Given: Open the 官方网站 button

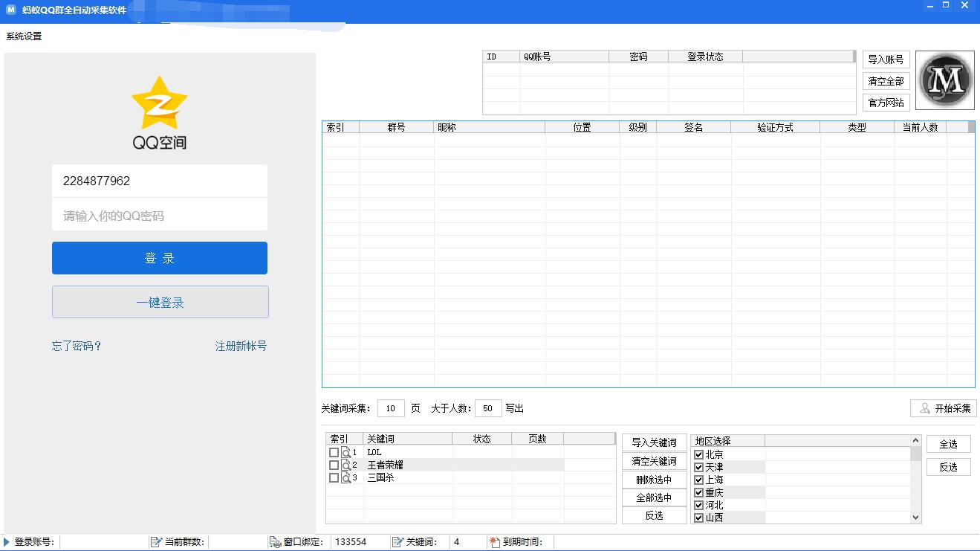Looking at the screenshot, I should (886, 103).
